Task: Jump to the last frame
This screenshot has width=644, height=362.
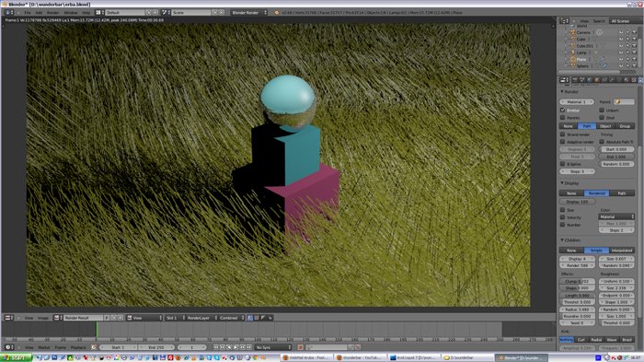Action: point(249,347)
